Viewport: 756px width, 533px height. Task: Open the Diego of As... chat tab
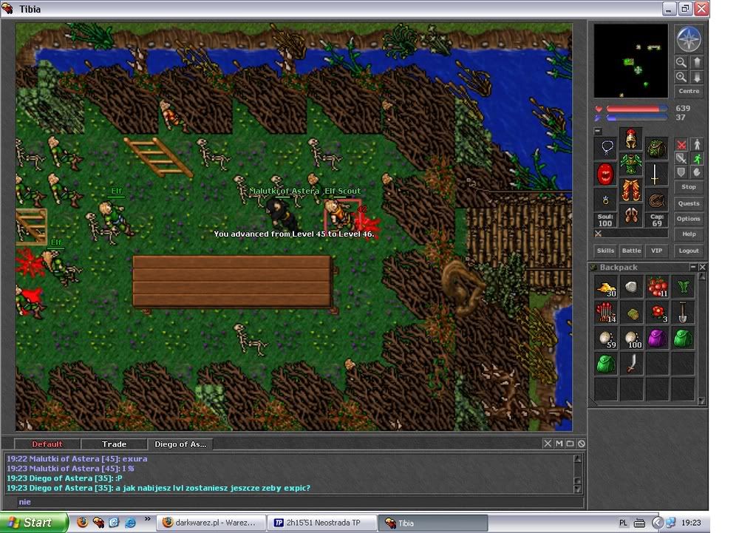180,444
